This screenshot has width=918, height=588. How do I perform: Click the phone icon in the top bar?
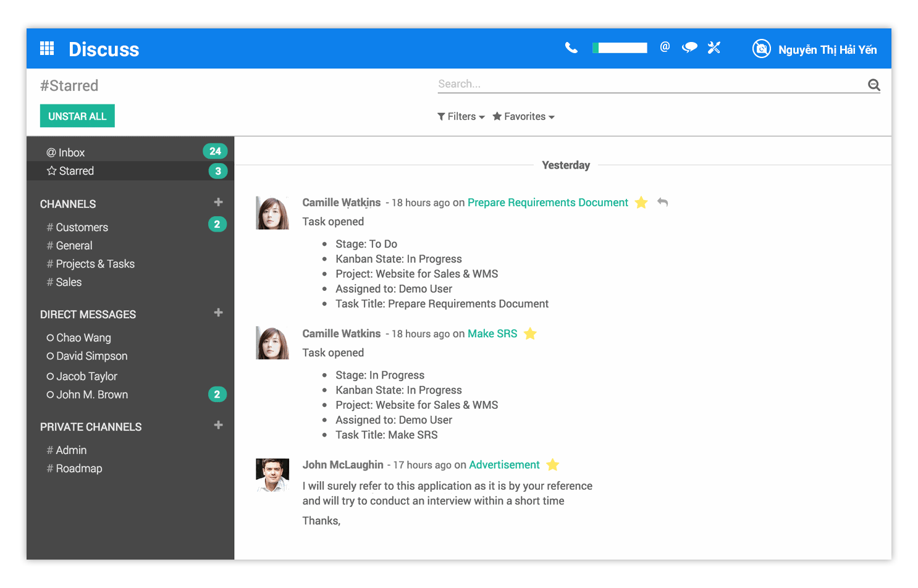tap(571, 47)
